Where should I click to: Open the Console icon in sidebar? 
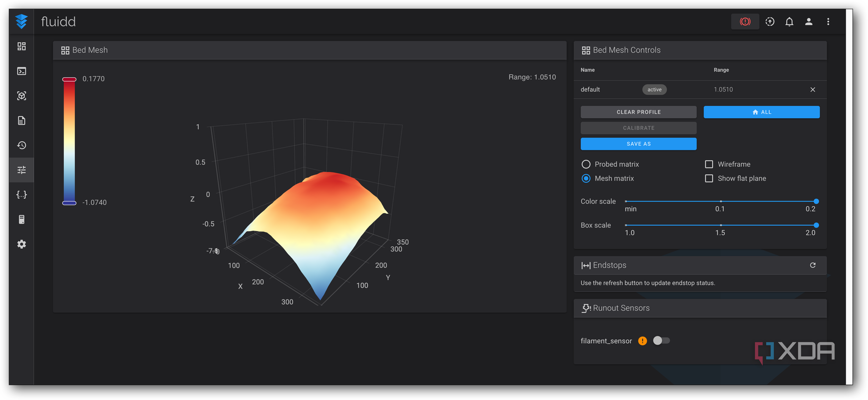(x=22, y=71)
